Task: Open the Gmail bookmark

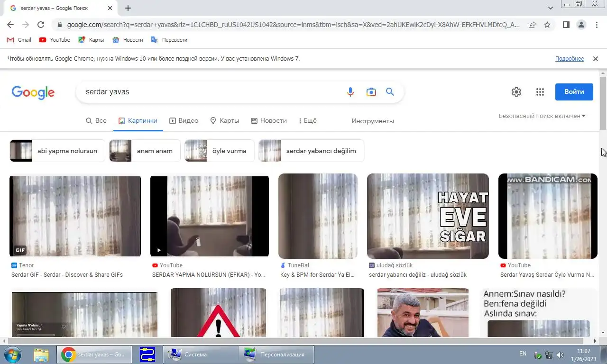Action: click(x=19, y=40)
